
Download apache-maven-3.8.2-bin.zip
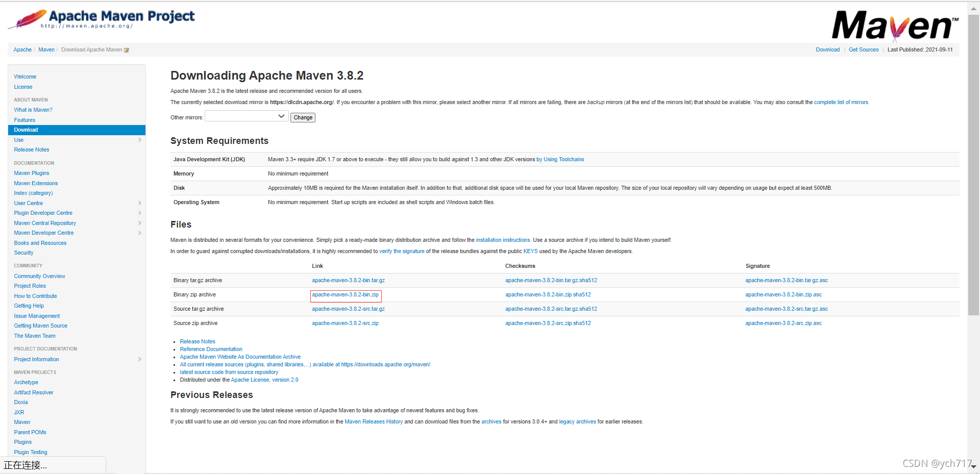click(345, 294)
